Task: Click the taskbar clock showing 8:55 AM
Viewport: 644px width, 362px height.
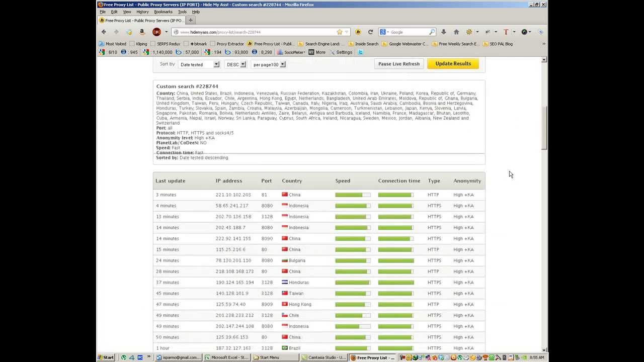Action: [537, 357]
